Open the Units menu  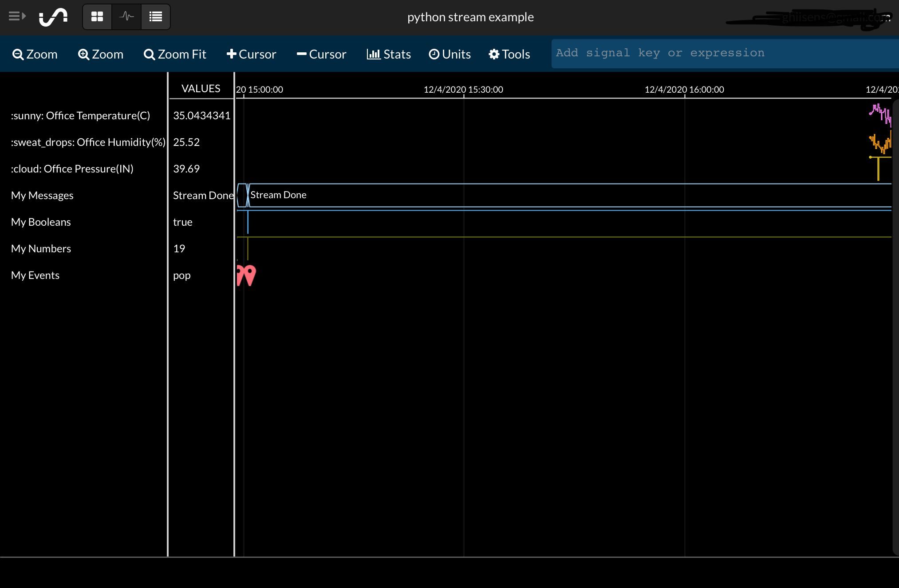tap(449, 54)
